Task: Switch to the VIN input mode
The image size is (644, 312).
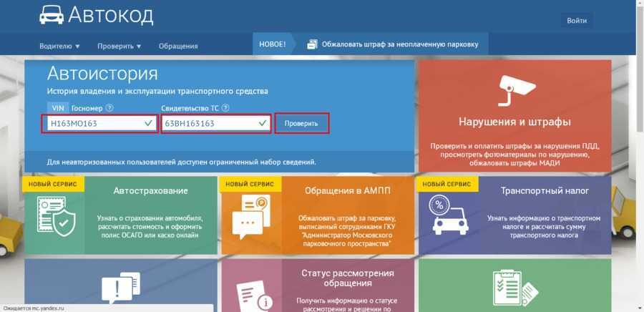Action: point(58,108)
